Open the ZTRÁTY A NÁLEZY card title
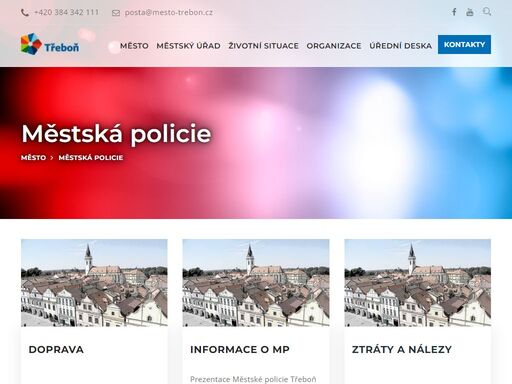Viewport: 512px width, 384px height. pos(402,349)
